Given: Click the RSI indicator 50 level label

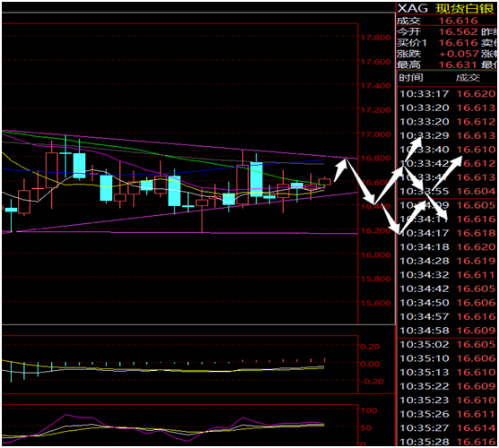Looking at the screenshot, I should [366, 428].
